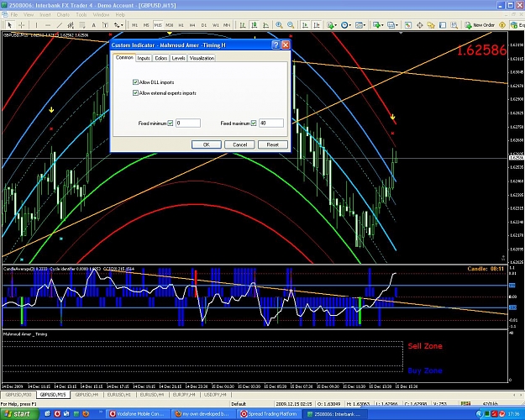Image resolution: width=525 pixels, height=420 pixels.
Task: Select the crosshair tool
Action: [22, 25]
